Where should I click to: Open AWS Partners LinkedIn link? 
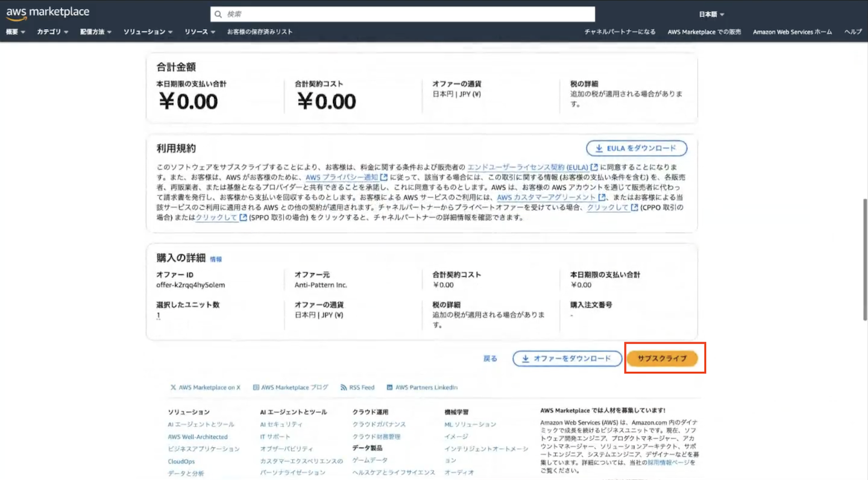pyautogui.click(x=422, y=388)
